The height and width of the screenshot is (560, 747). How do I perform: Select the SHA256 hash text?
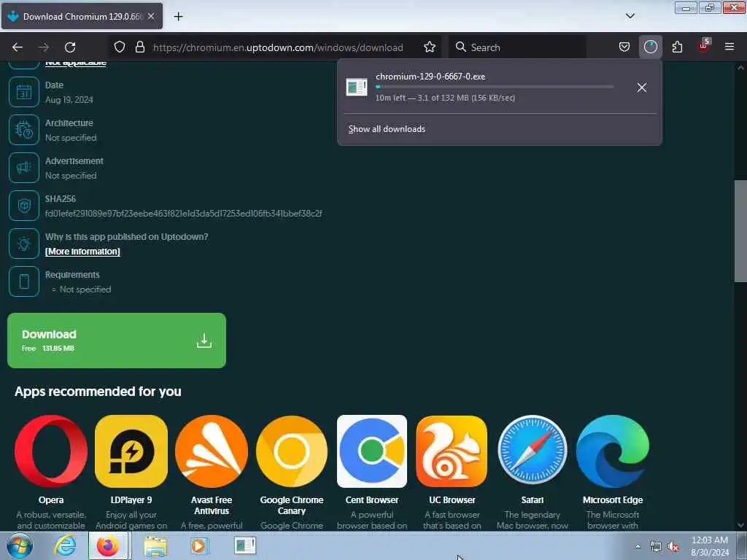click(183, 214)
